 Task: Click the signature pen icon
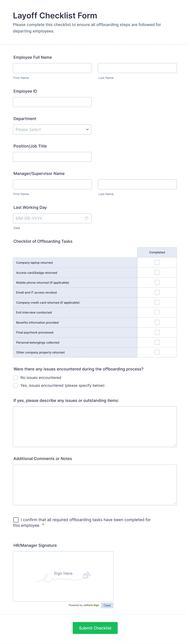click(86, 575)
